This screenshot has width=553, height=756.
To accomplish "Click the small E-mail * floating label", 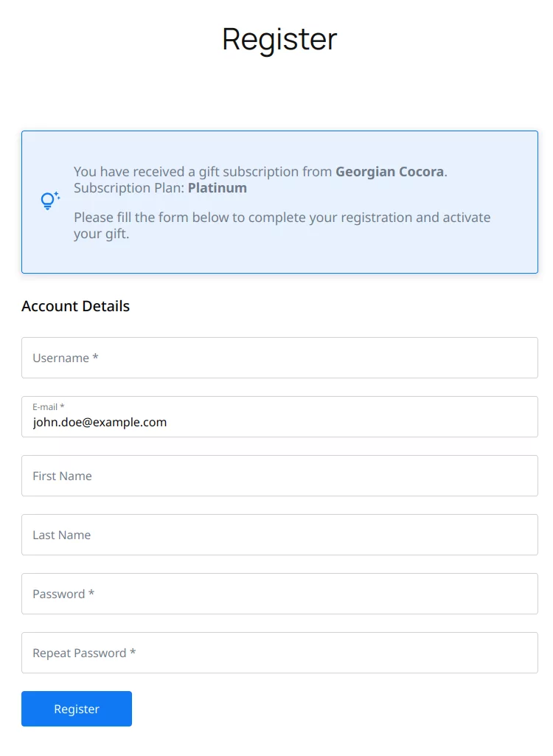I will click(x=49, y=407).
